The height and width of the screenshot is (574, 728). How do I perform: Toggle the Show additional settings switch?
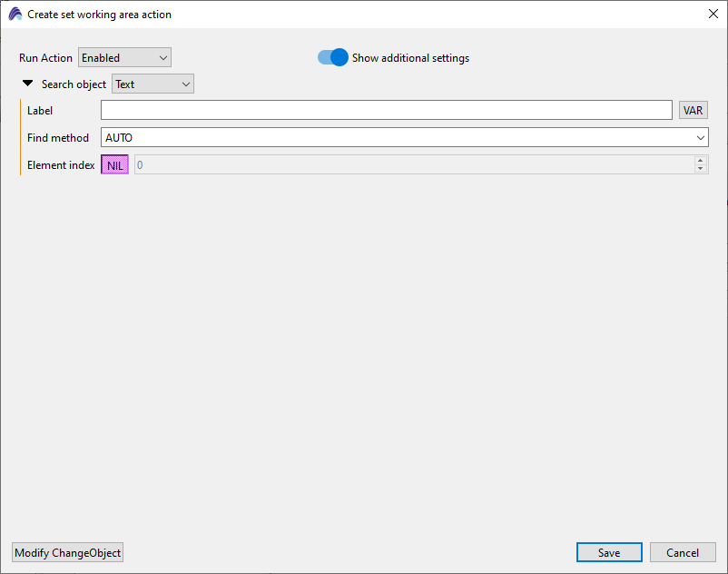pos(333,58)
